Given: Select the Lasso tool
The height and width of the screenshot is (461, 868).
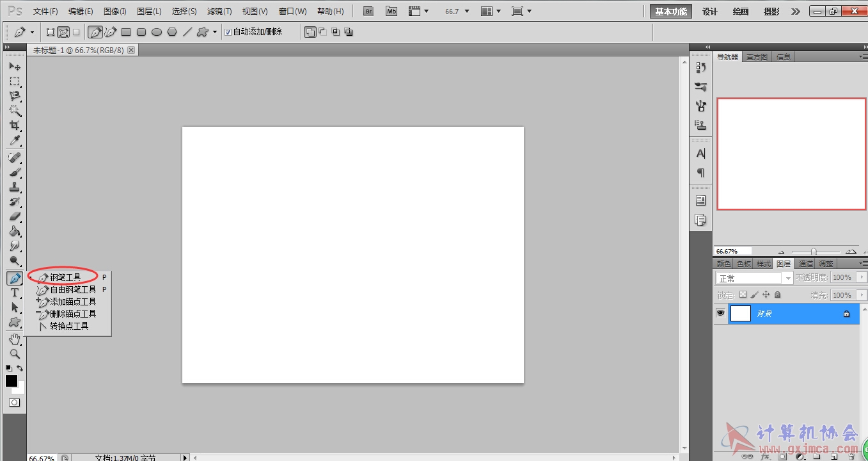Looking at the screenshot, I should coord(15,96).
